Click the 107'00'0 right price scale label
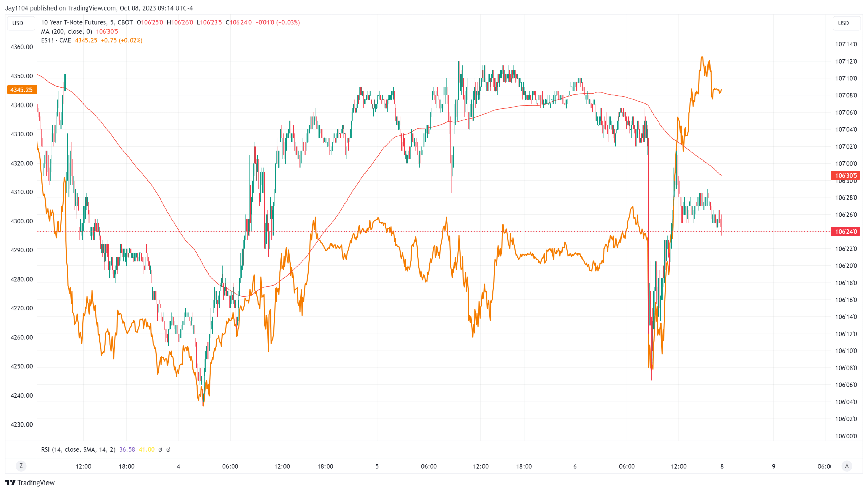Viewport: 868px width, 492px height. coord(846,163)
